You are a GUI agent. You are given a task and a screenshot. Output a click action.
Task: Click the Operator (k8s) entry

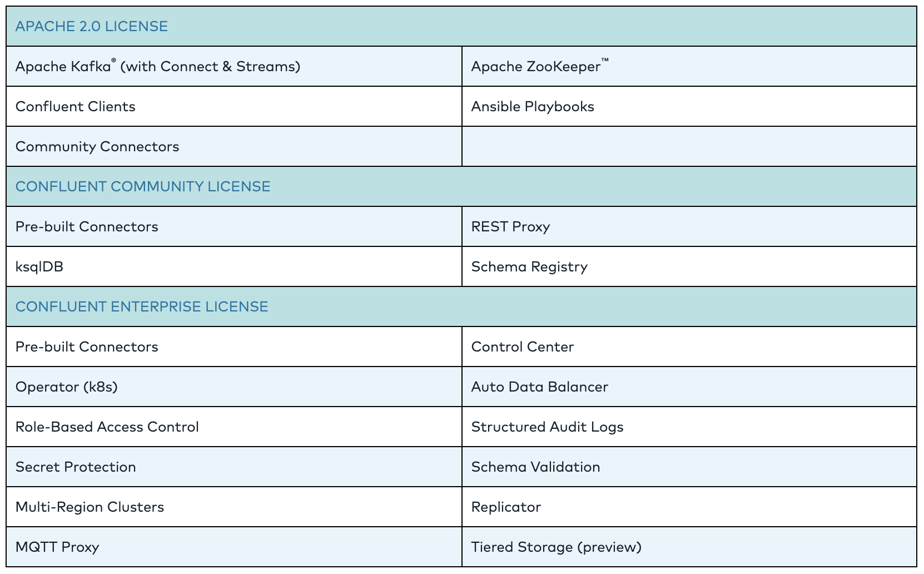[x=67, y=387]
